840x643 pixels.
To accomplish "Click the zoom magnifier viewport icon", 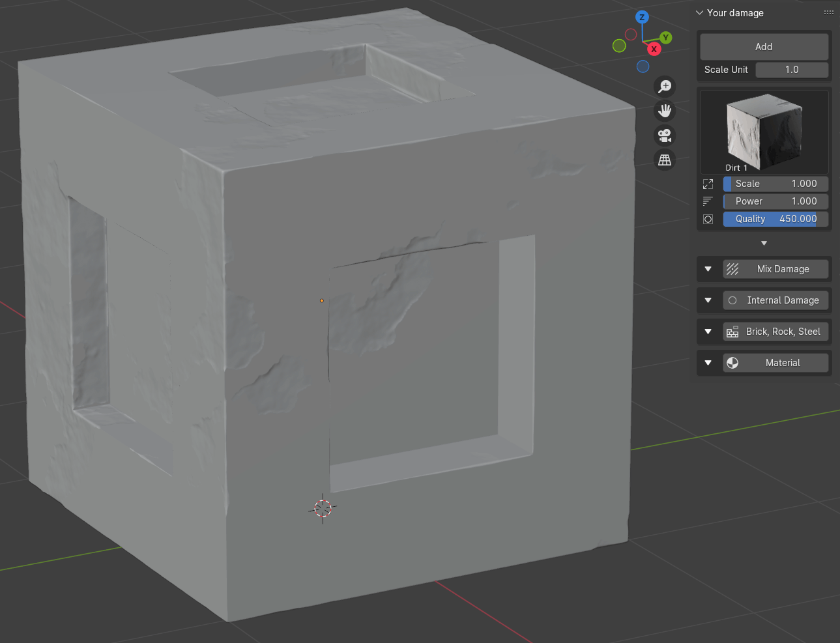I will point(665,87).
